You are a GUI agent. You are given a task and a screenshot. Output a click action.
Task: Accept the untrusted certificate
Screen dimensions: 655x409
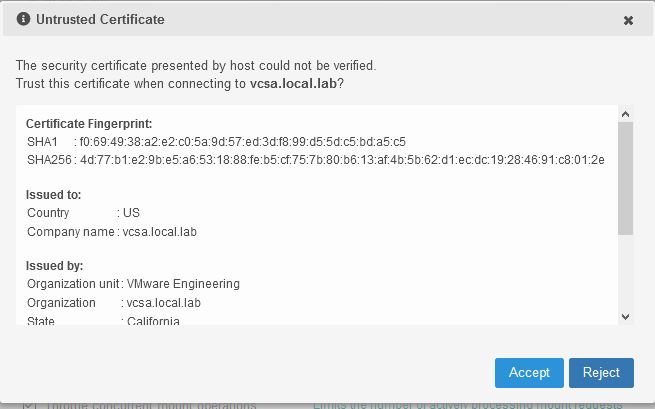click(x=529, y=373)
